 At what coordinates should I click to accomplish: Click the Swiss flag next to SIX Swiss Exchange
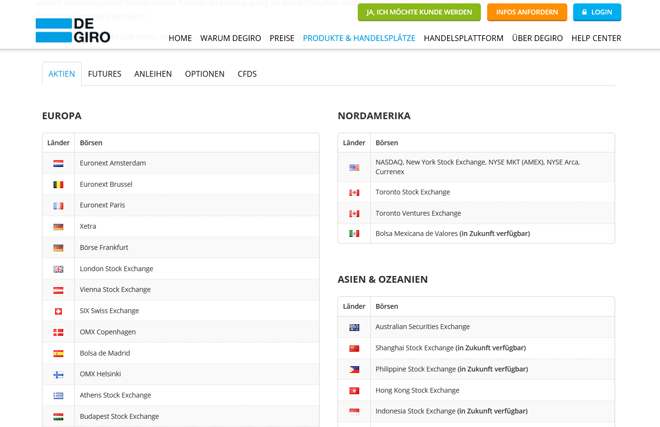click(59, 311)
